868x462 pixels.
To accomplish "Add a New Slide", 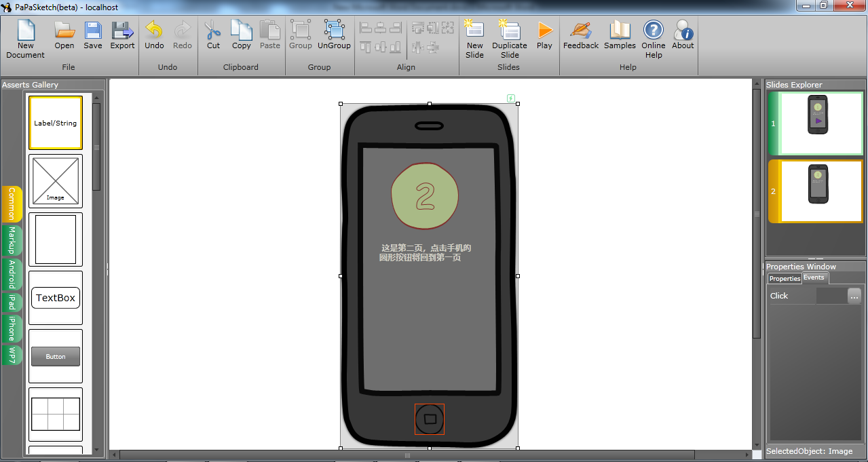I will 474,39.
